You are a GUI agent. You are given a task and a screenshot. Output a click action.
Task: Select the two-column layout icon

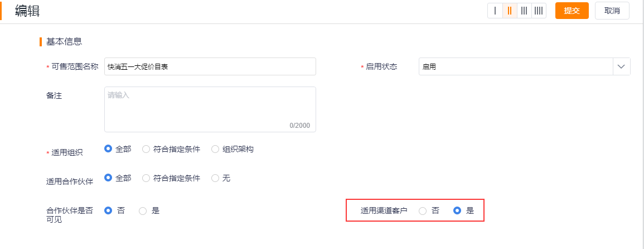510,11
